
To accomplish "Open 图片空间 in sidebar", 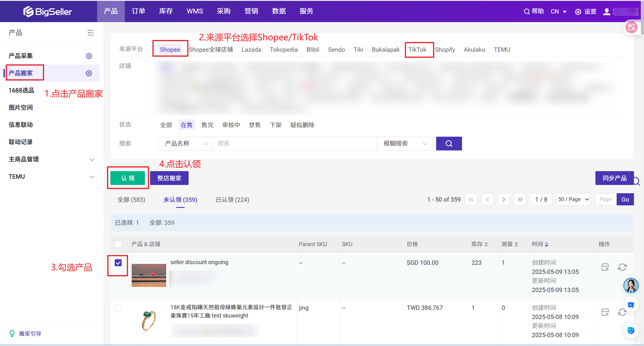I will (21, 108).
